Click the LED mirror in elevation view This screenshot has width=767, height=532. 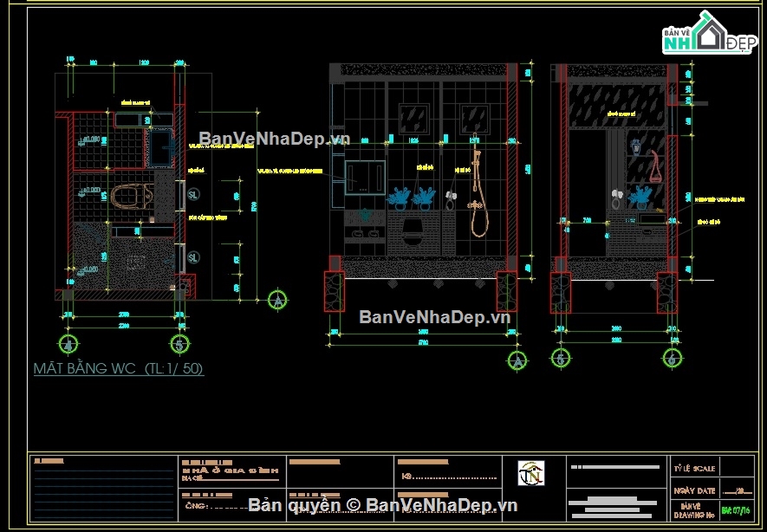[x=365, y=178]
